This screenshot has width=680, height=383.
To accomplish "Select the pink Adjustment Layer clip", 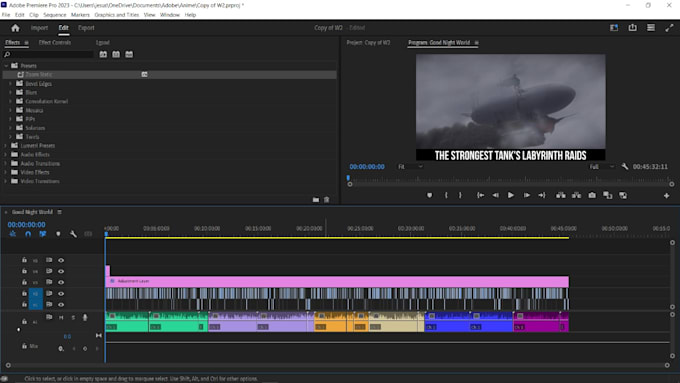I will coord(337,282).
